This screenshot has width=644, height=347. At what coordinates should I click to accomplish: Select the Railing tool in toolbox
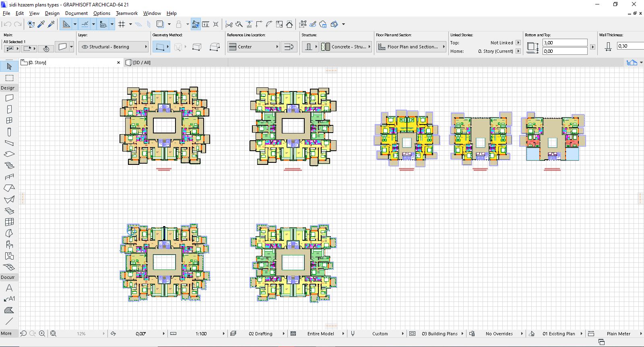pyautogui.click(x=9, y=177)
